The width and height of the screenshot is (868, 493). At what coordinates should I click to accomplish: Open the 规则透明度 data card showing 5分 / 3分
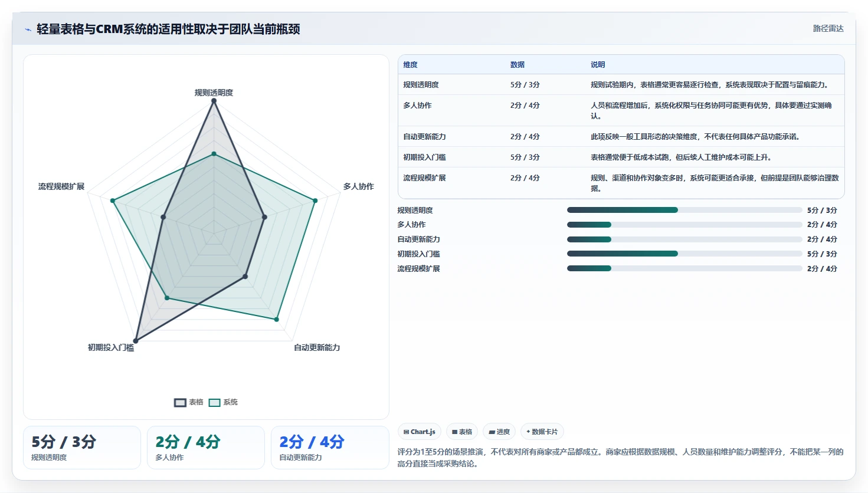82,448
